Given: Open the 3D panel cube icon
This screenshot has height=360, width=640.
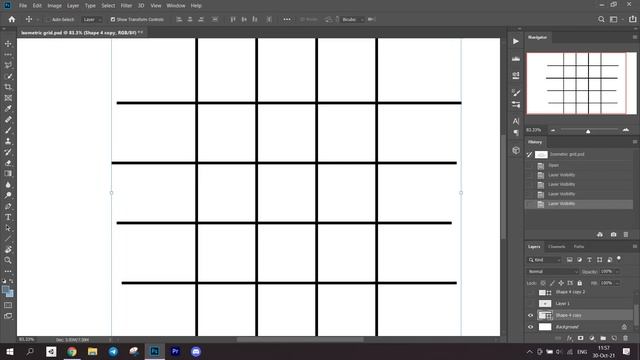Looking at the screenshot, I should (516, 150).
